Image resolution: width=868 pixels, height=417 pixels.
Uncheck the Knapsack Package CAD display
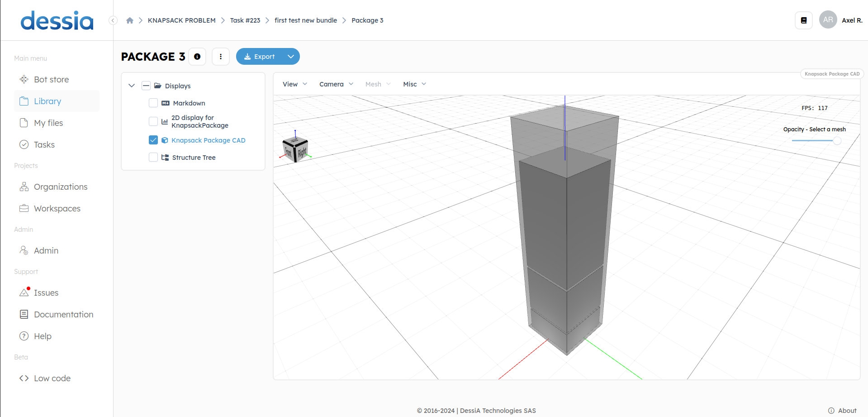pos(153,140)
